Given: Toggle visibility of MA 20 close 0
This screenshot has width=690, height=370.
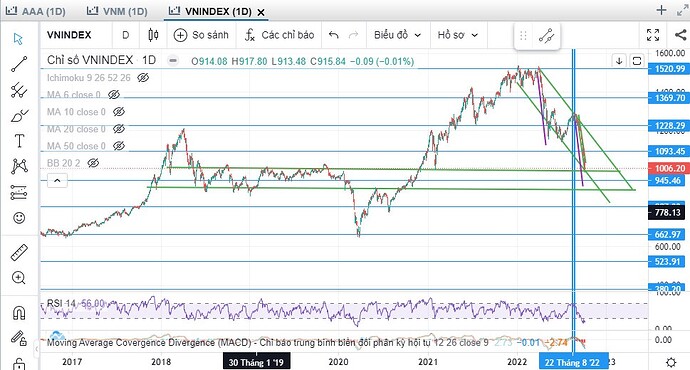Looking at the screenshot, I should (119, 129).
